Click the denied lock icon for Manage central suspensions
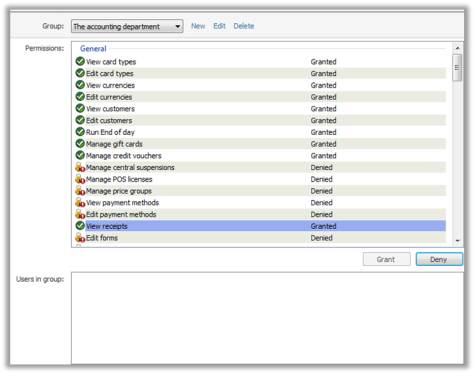This screenshot has width=475, height=374. click(x=80, y=167)
